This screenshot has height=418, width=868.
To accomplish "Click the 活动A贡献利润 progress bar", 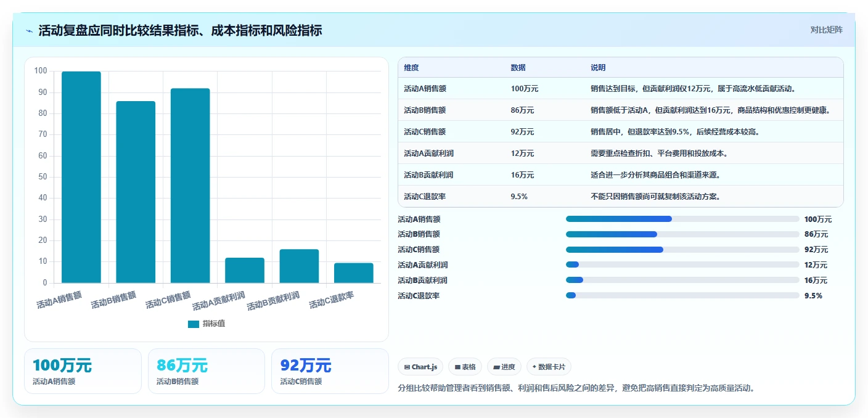I will click(x=682, y=264).
